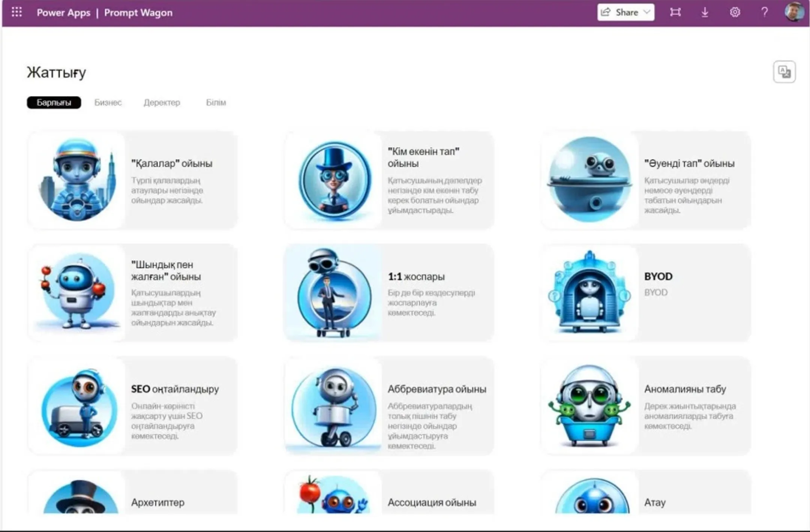810x532 pixels.
Task: Click the Аббревиатура ойыны description text
Action: click(x=430, y=426)
